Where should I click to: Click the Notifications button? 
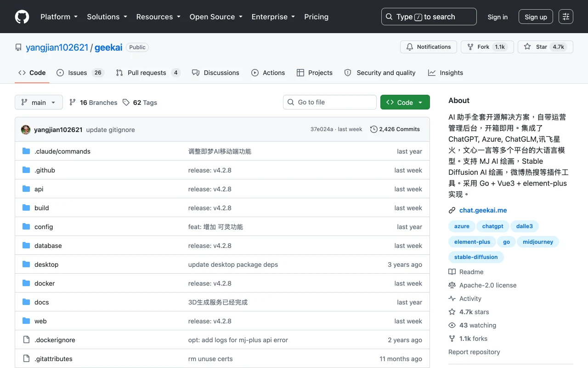tap(429, 47)
